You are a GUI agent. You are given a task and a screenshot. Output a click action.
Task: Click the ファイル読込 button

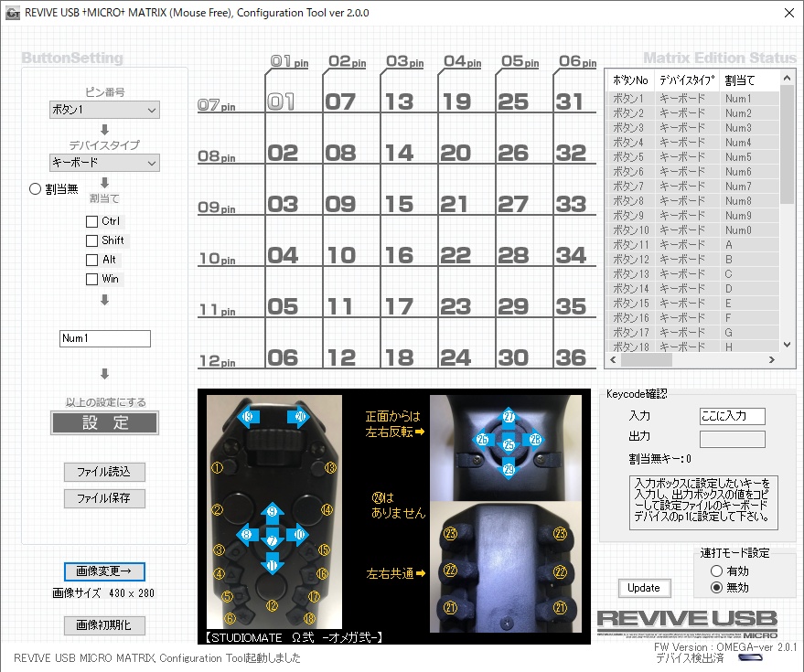(104, 472)
